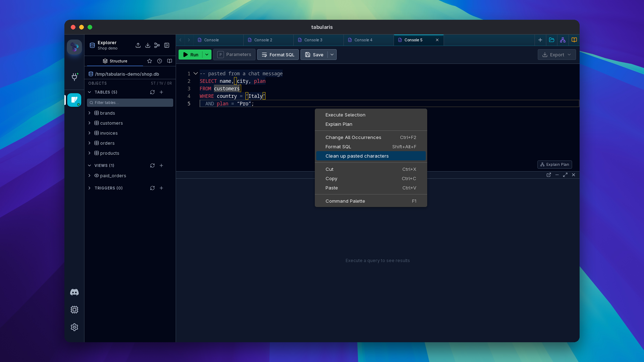Switch to the Structure tab
The width and height of the screenshot is (644, 362).
[115, 61]
